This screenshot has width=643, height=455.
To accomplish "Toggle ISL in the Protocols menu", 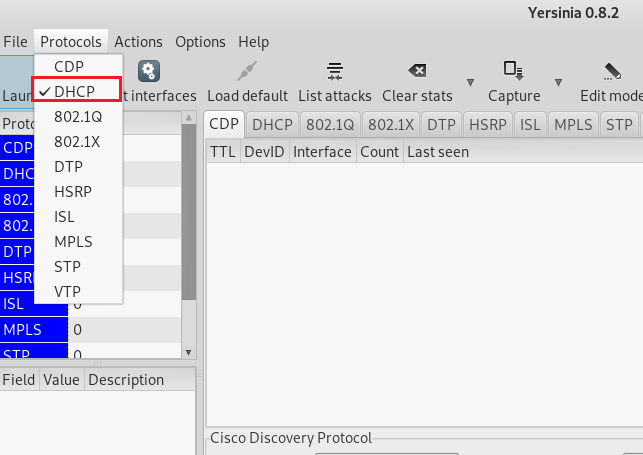I will [78, 217].
